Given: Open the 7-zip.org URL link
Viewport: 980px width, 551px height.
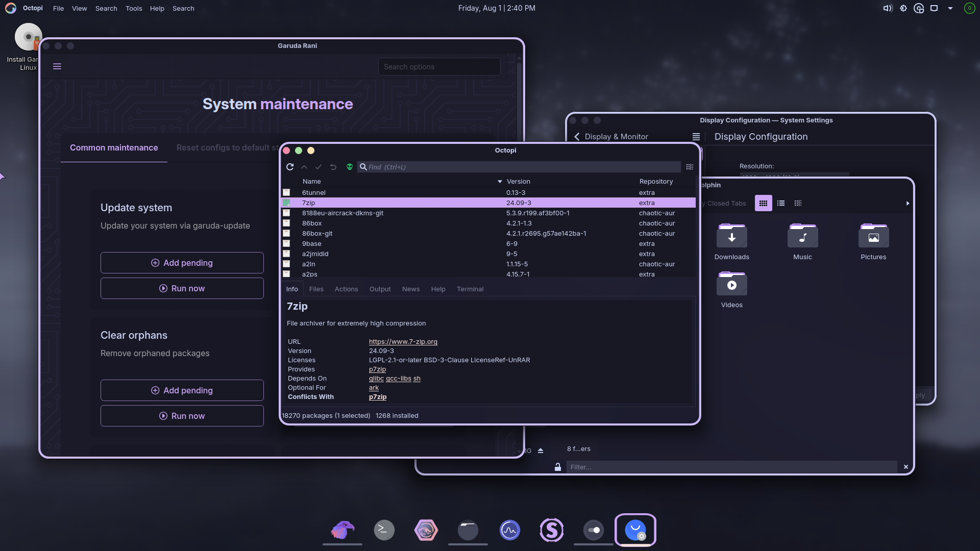Looking at the screenshot, I should 403,341.
